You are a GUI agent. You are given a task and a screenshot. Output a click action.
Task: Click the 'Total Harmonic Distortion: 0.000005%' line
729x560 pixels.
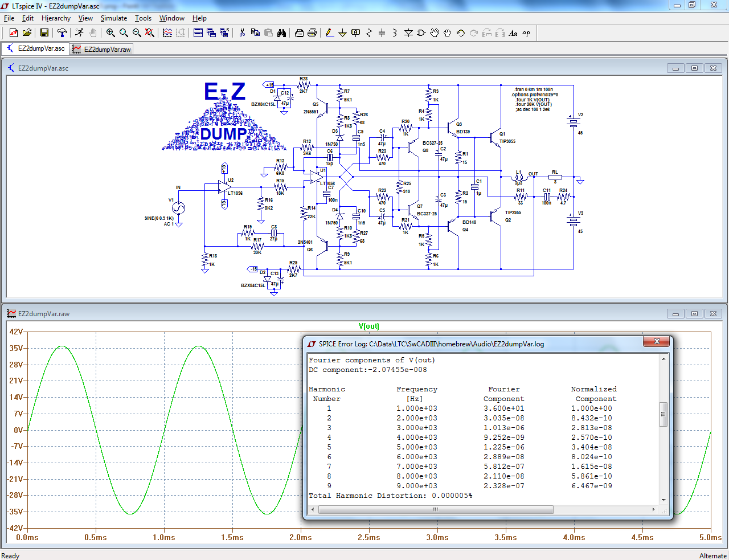click(x=390, y=496)
